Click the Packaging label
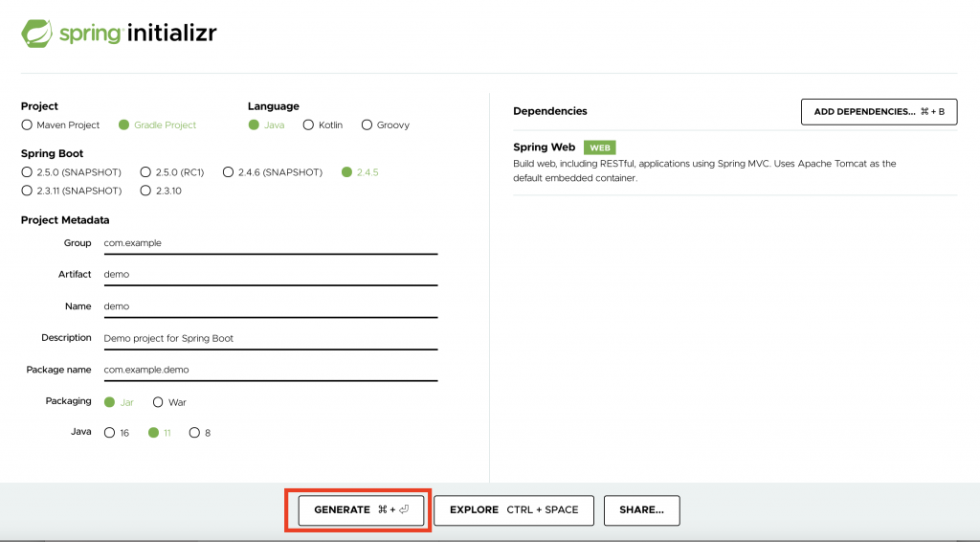The width and height of the screenshot is (980, 542). (68, 401)
